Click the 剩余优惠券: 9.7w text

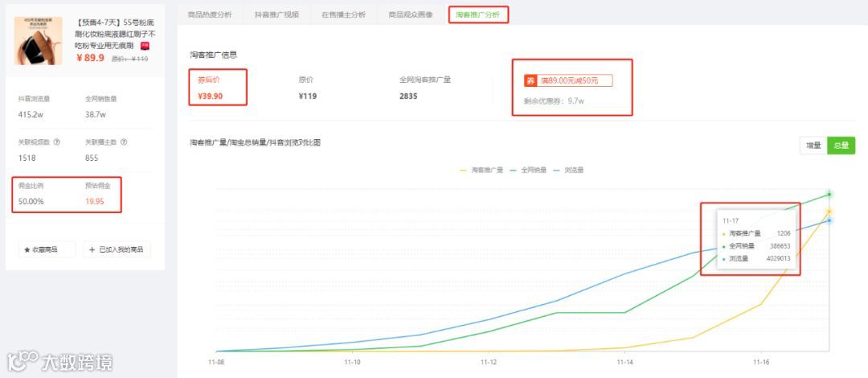[x=554, y=101]
